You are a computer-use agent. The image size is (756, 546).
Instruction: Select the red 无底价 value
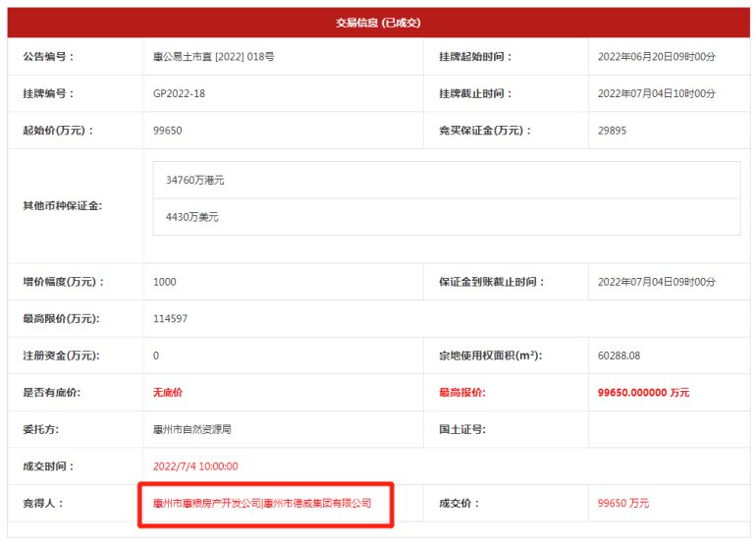pyautogui.click(x=168, y=393)
